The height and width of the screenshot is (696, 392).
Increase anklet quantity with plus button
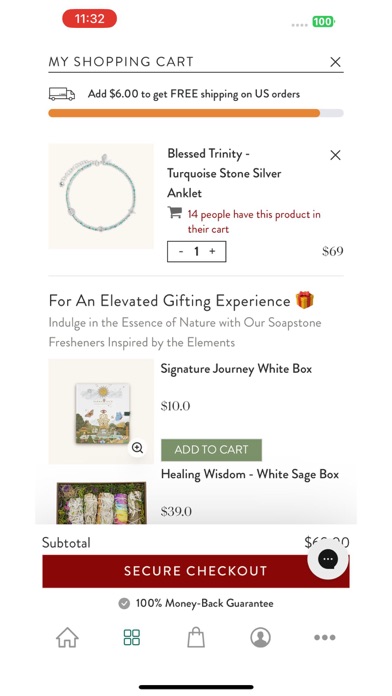coord(212,252)
